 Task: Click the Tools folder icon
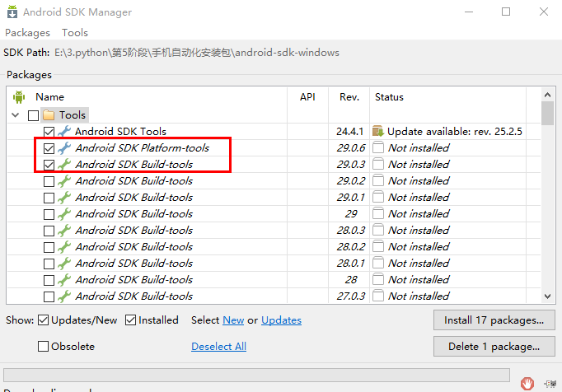pyautogui.click(x=49, y=115)
